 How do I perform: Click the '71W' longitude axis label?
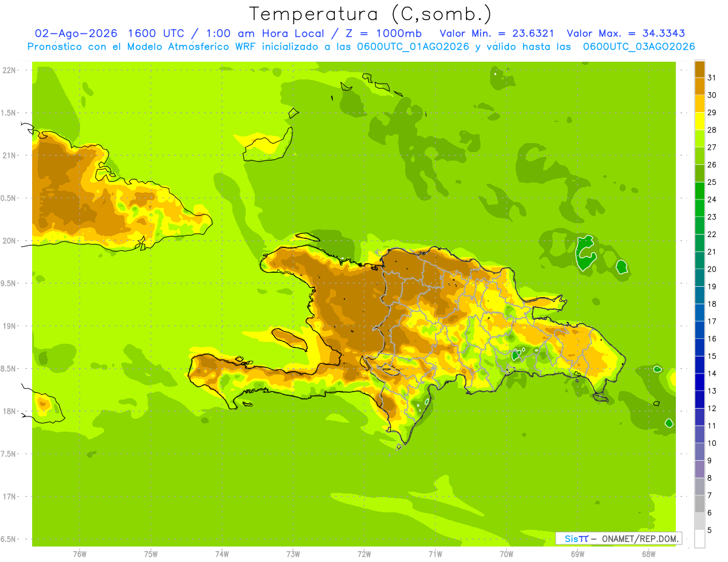tap(435, 554)
